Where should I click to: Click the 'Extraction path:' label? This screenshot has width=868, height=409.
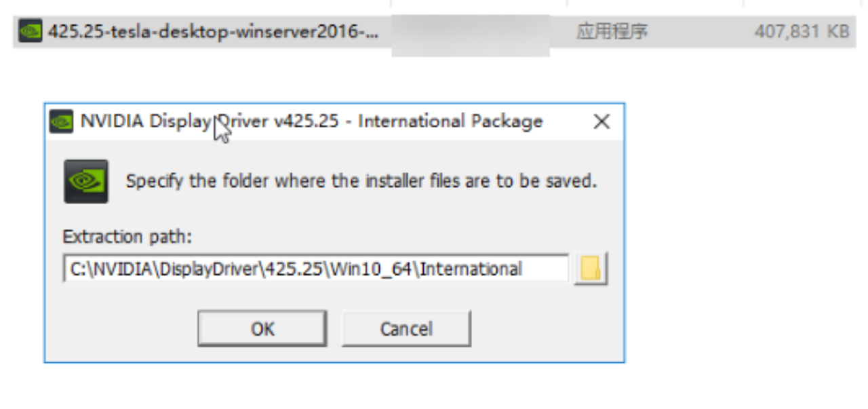pos(127,237)
